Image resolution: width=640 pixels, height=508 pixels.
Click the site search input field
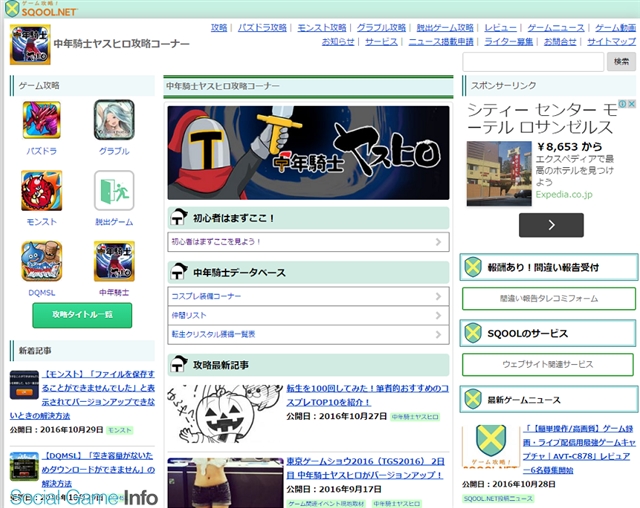(533, 62)
